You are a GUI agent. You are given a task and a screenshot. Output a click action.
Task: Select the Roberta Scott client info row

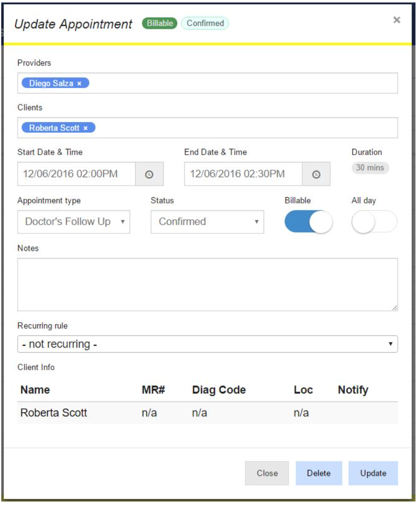tap(207, 413)
